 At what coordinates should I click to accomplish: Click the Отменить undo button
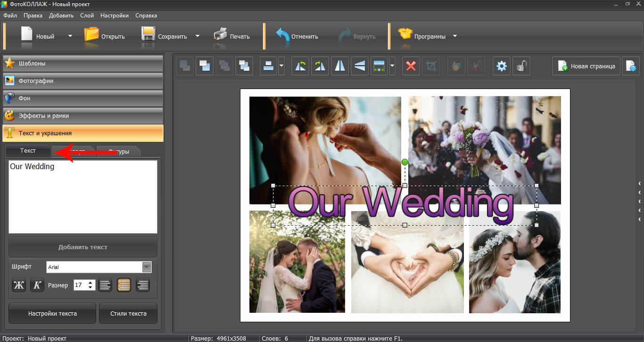(x=297, y=36)
